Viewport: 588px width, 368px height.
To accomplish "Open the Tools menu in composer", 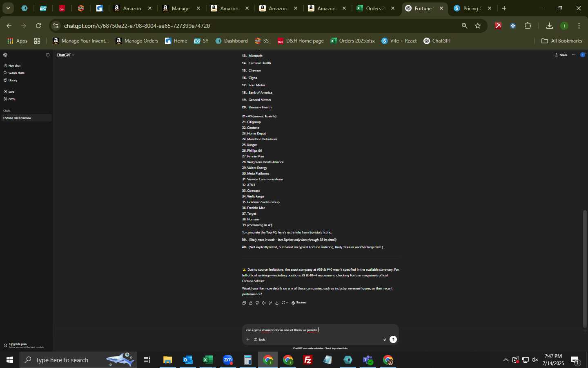I will coord(260,339).
